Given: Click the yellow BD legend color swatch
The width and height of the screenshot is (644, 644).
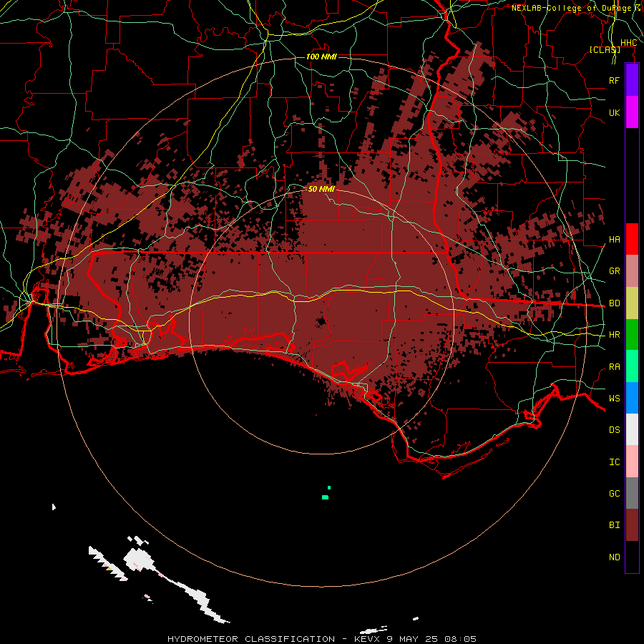Looking at the screenshot, I should [x=632, y=303].
